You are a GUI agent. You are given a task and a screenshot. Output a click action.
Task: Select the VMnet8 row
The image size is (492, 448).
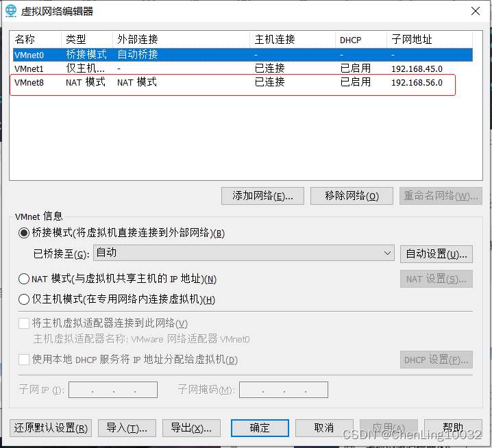[x=243, y=82]
